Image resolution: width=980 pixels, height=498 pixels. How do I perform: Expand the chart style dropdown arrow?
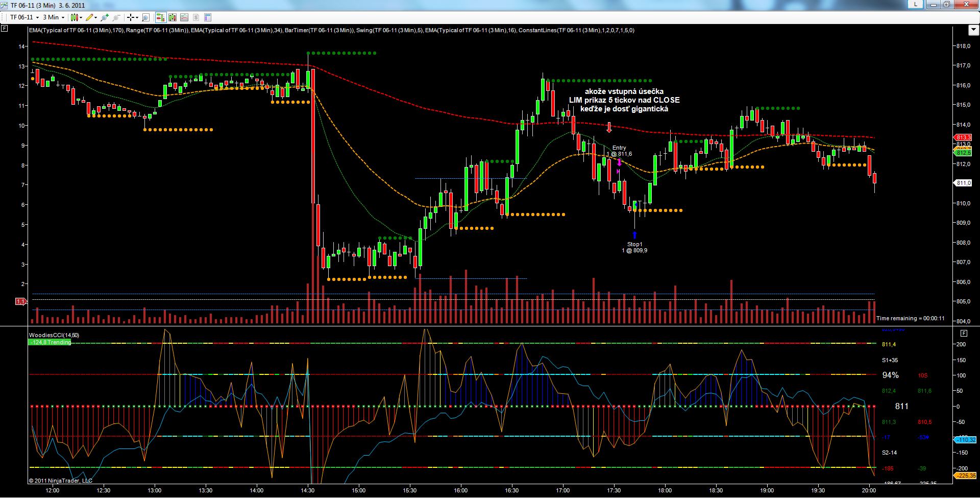pos(81,17)
